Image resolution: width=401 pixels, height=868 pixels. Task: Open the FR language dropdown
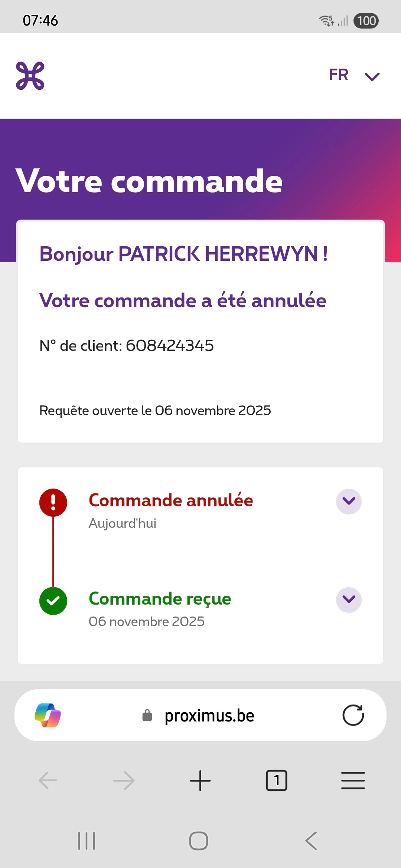tap(354, 75)
